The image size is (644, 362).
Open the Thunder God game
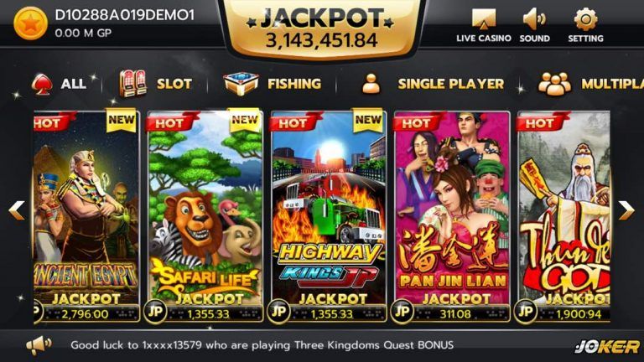[563, 216]
